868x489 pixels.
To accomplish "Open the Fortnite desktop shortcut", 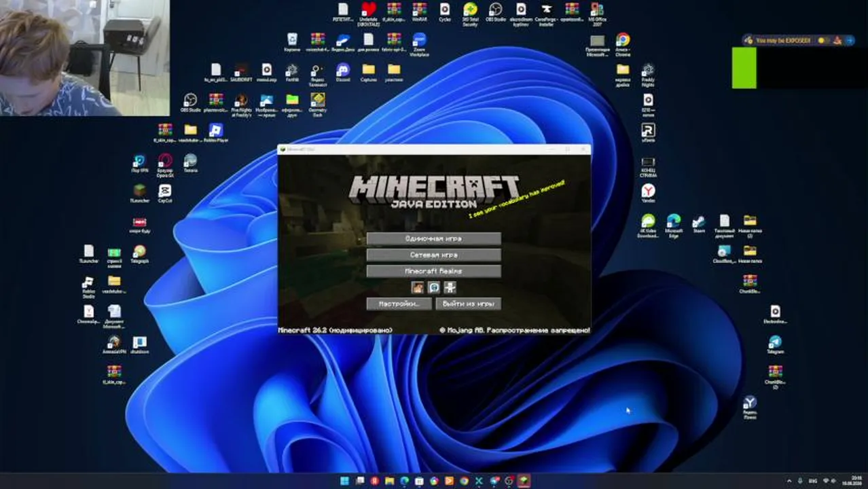I will [291, 72].
